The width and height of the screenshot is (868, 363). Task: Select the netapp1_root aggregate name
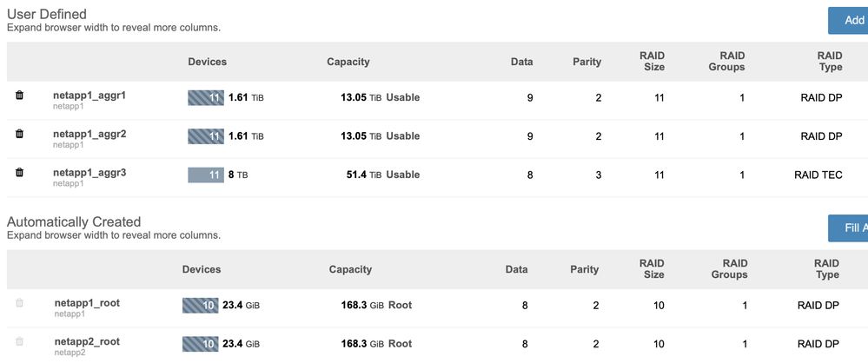87,303
